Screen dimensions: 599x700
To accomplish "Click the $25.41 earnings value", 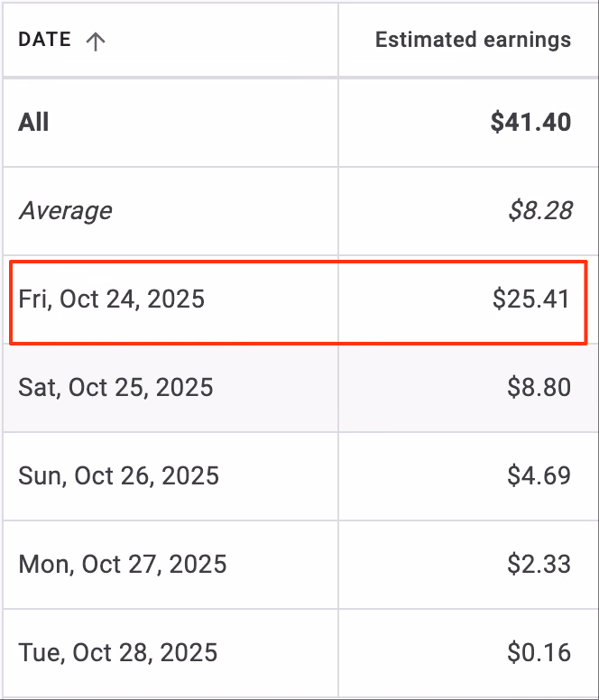I will point(531,299).
